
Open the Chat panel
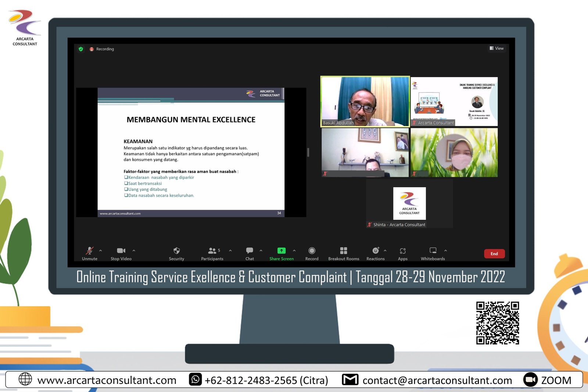coord(250,251)
